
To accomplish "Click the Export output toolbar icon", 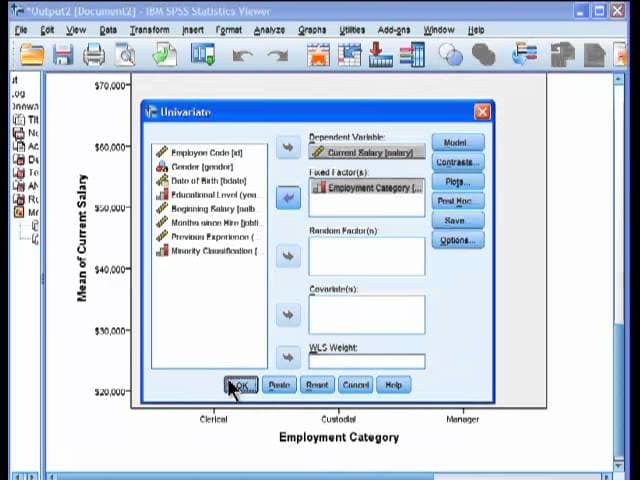I will (x=164, y=55).
